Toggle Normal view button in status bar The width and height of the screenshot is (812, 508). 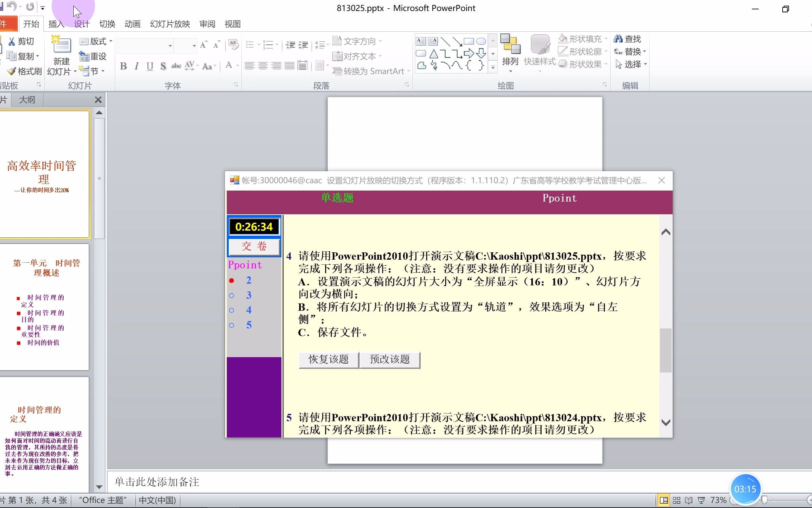coord(663,500)
